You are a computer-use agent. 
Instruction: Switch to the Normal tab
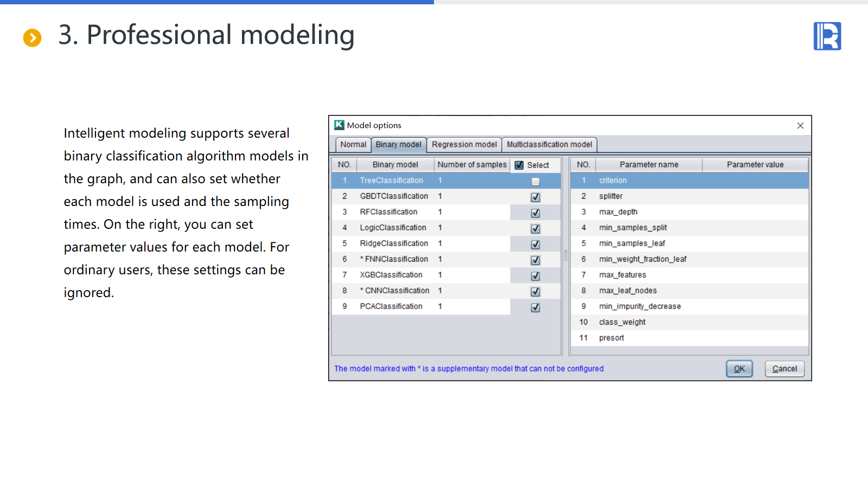[x=353, y=145]
